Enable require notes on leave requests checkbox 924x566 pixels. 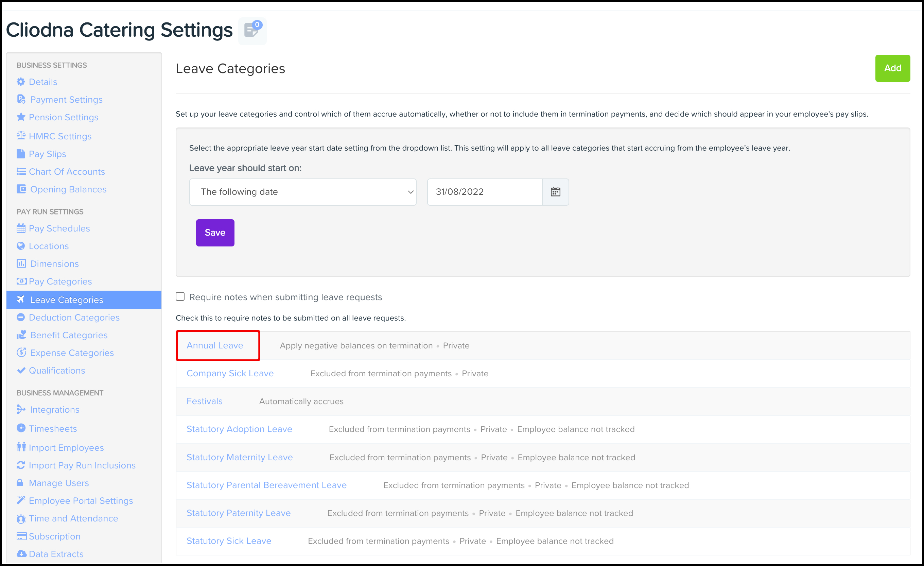180,297
